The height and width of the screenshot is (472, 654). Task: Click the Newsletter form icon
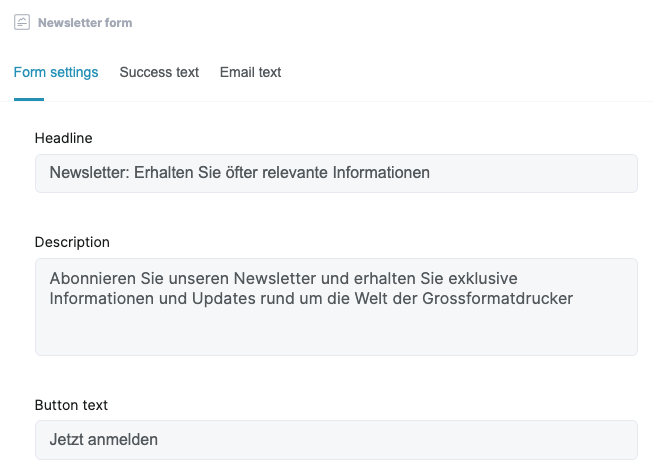pos(22,22)
